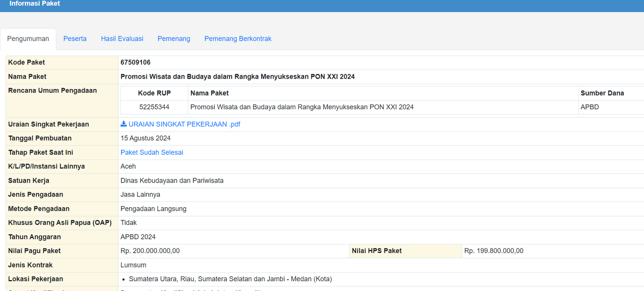Open the Hasil Evaluasi tab
The width and height of the screenshot is (644, 291).
(122, 39)
